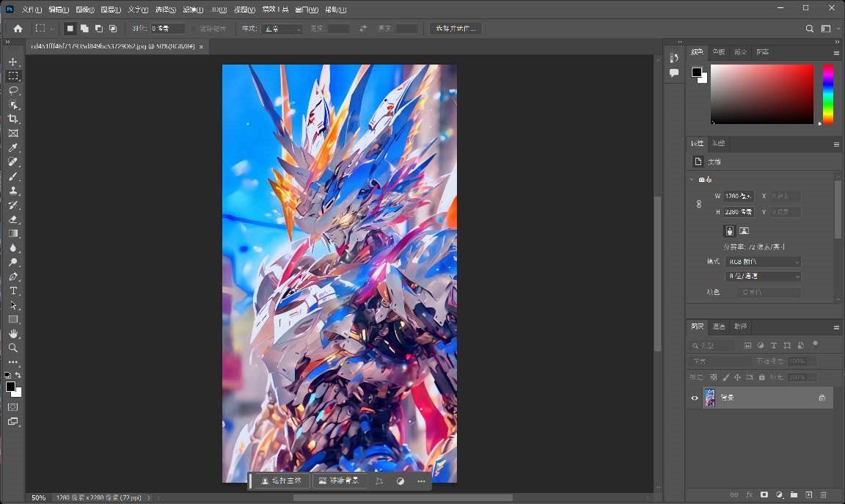Click the delete layer trash icon
The width and height of the screenshot is (845, 504).
[823, 495]
